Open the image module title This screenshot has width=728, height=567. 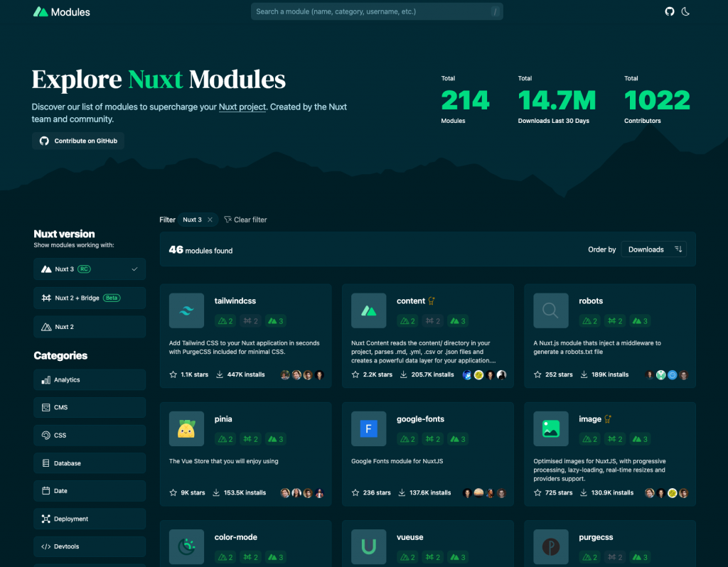tap(589, 419)
